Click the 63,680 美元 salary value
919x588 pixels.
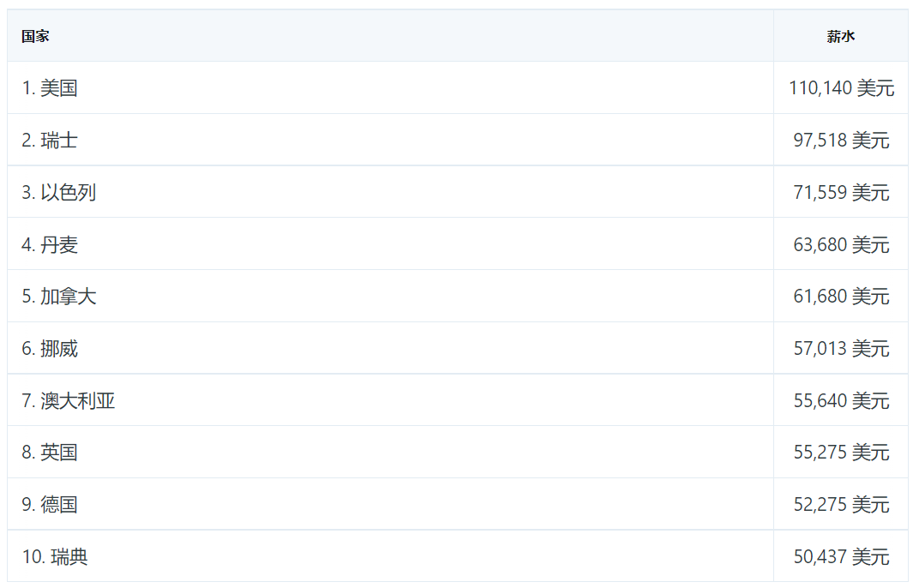point(841,244)
